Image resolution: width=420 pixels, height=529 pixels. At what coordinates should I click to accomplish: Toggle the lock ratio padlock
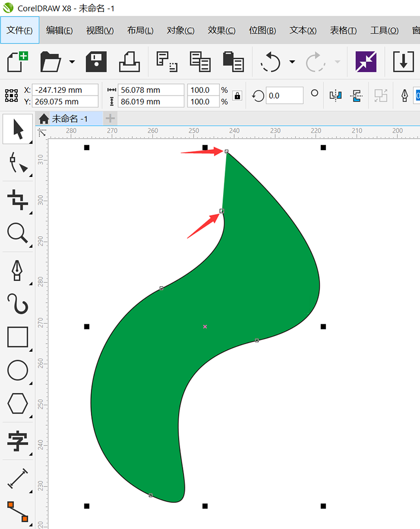point(237,96)
